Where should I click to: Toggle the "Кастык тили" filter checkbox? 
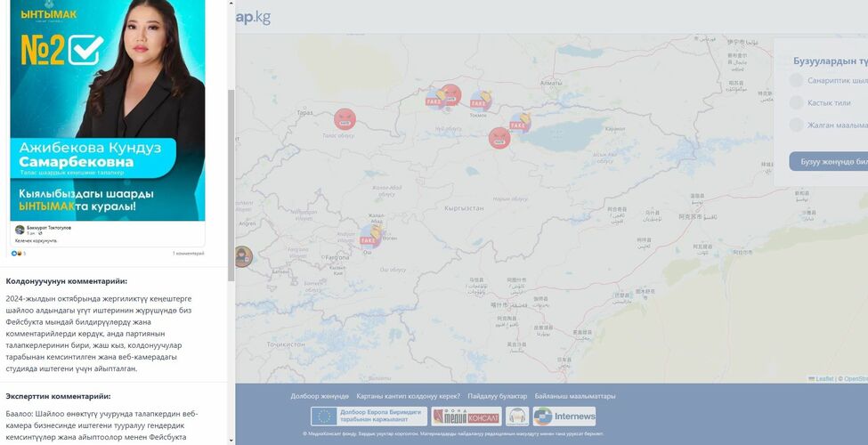(x=797, y=102)
